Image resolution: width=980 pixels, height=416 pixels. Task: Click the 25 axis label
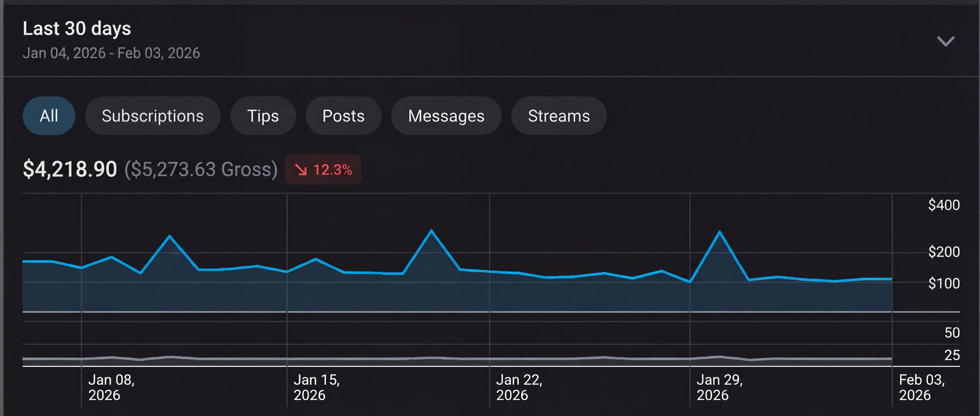click(x=952, y=355)
